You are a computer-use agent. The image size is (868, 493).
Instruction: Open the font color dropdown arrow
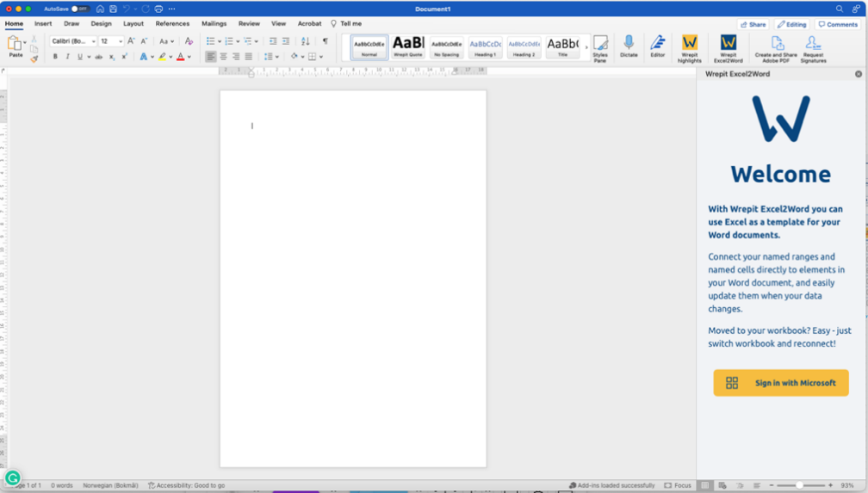pos(189,57)
